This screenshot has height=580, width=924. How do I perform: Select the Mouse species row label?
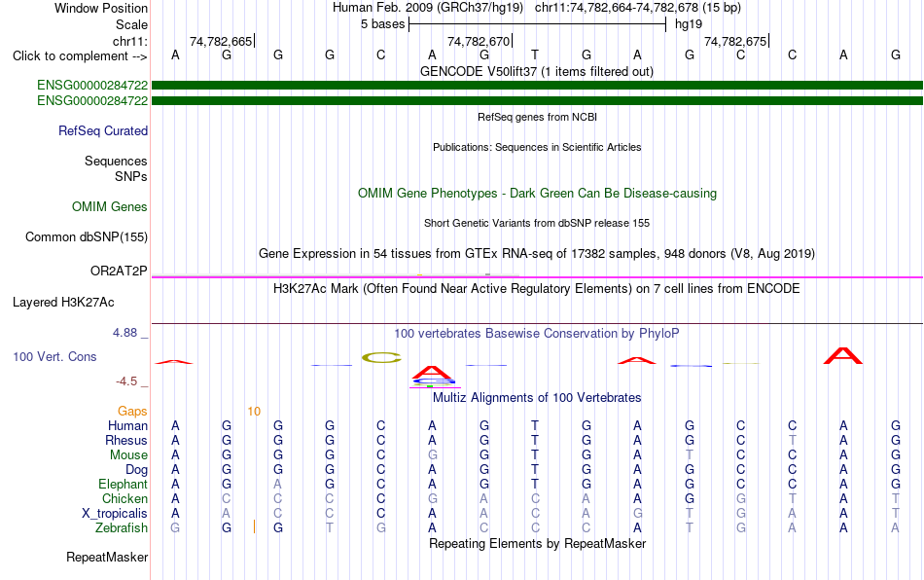point(128,455)
